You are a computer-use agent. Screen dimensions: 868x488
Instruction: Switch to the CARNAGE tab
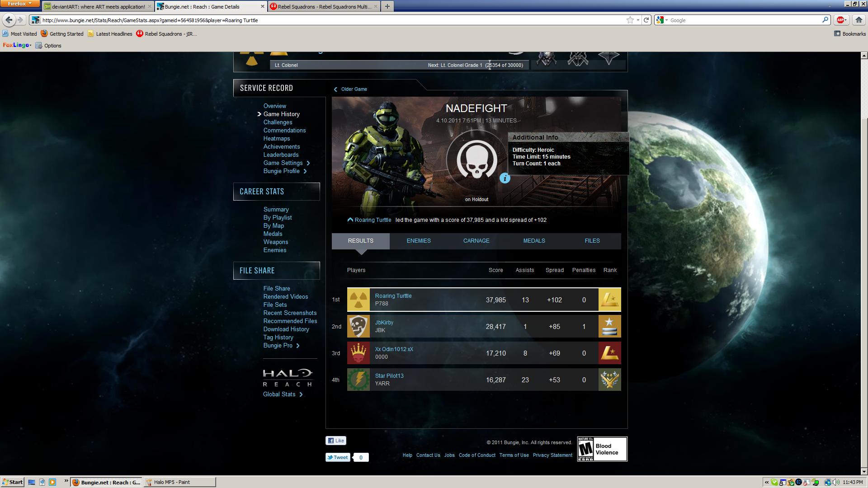[476, 241]
